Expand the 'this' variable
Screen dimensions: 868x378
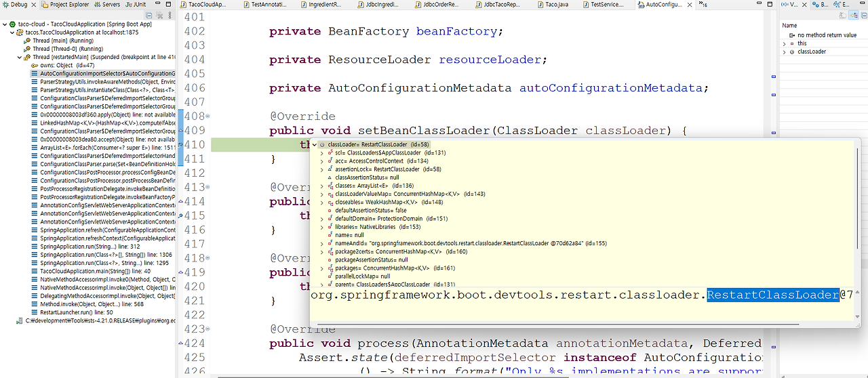pyautogui.click(x=785, y=43)
